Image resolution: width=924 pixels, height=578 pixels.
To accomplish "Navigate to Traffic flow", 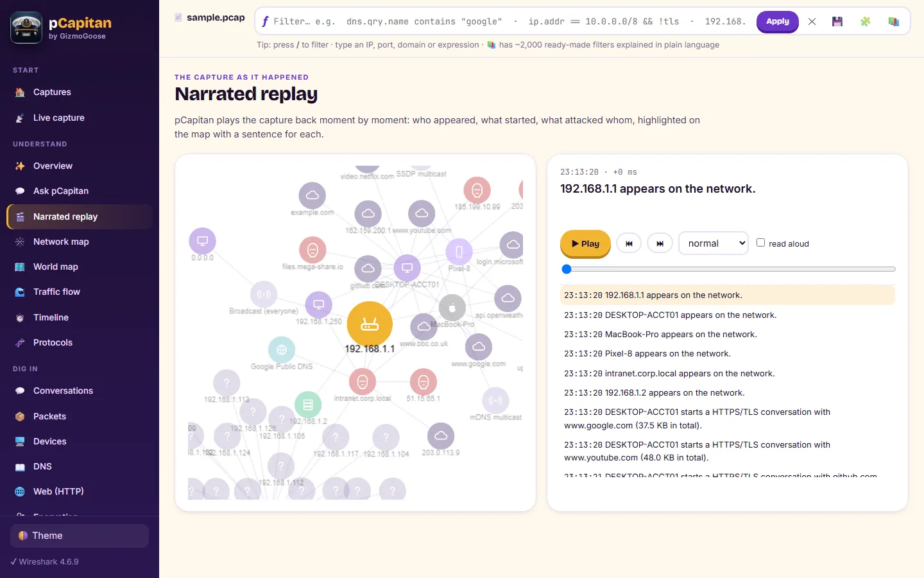I will [x=80, y=292].
